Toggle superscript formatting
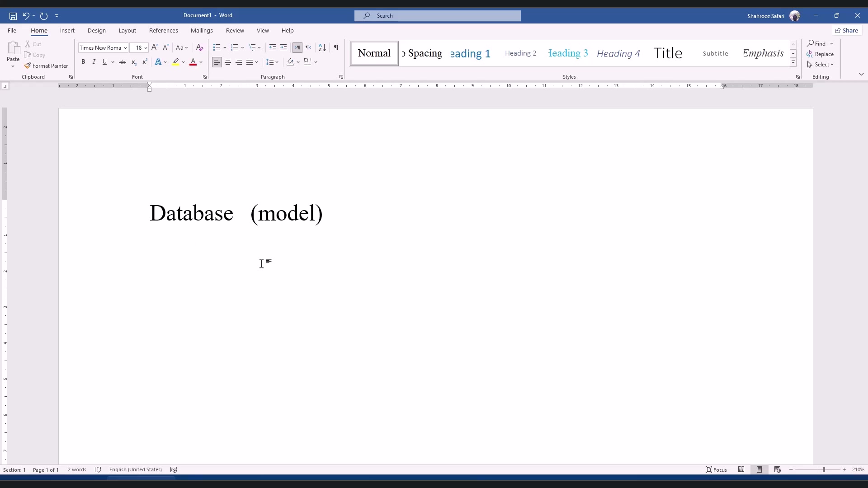868x488 pixels. (x=145, y=62)
